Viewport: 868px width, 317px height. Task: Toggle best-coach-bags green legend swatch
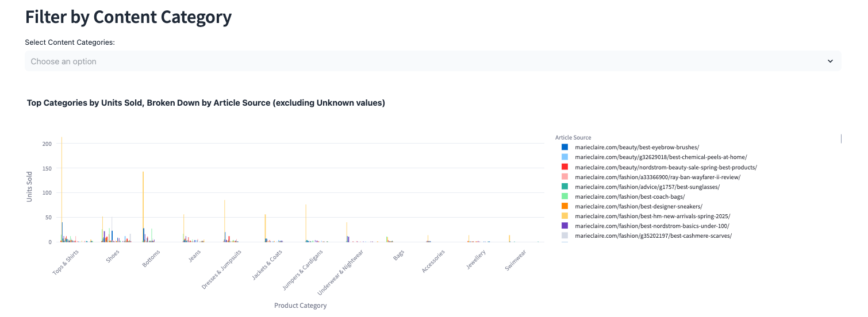(x=564, y=196)
